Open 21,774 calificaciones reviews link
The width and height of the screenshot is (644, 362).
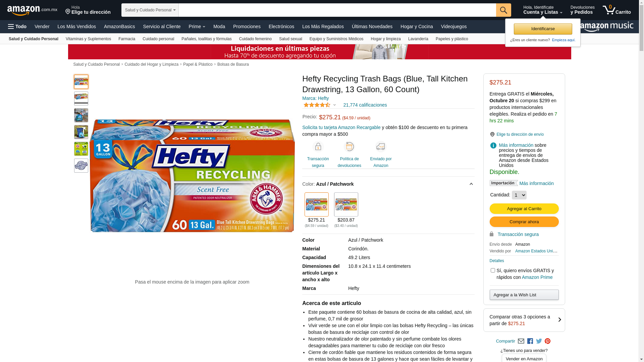365,105
